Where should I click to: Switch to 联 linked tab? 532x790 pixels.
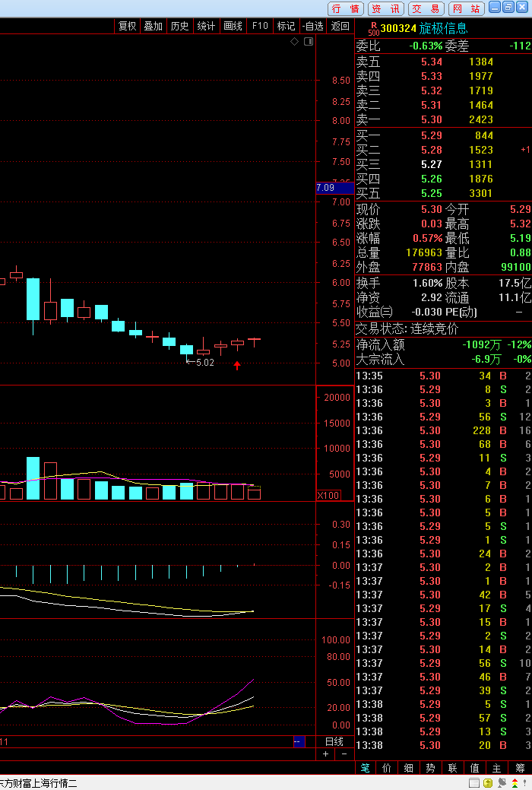(453, 768)
